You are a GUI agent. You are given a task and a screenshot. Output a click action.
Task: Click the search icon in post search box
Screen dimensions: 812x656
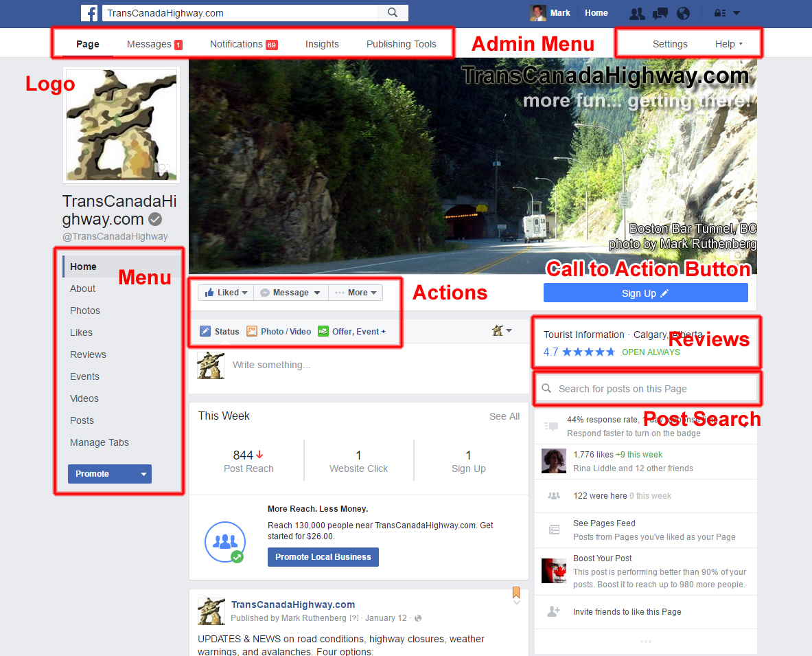pyautogui.click(x=546, y=388)
